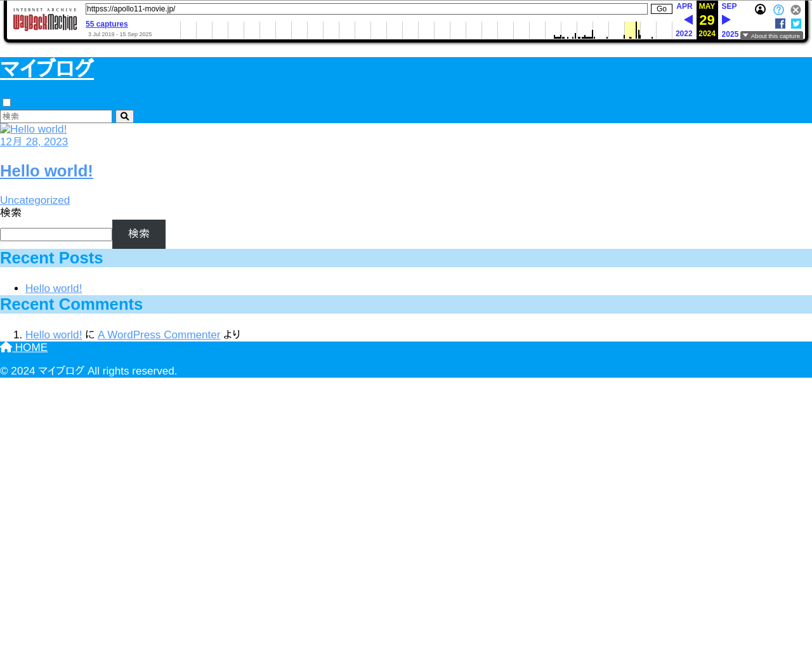Jump to the APR 2022 capture

[684, 6]
